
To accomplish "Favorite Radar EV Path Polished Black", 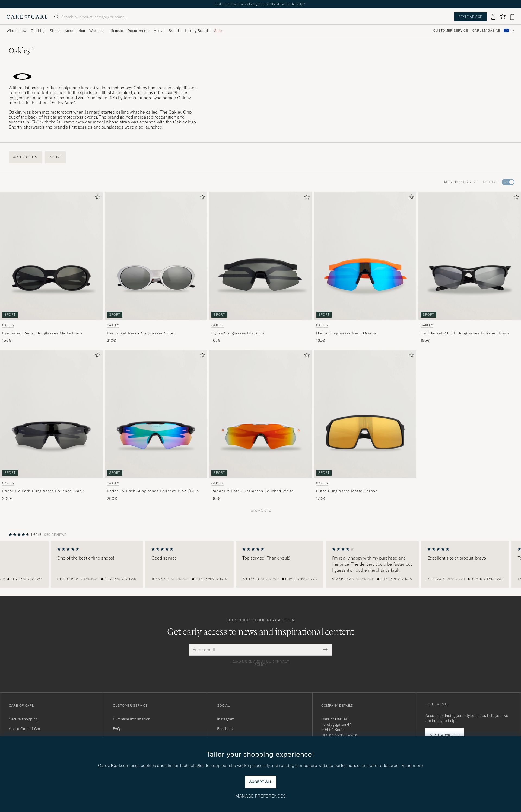I will point(98,355).
